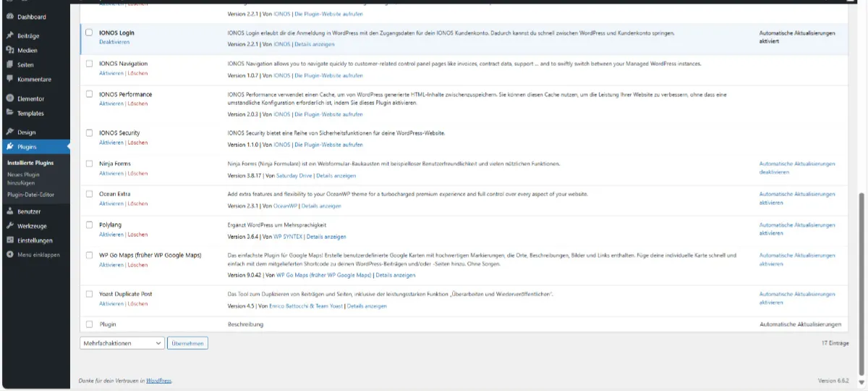Click the Design brush icon

point(9,132)
